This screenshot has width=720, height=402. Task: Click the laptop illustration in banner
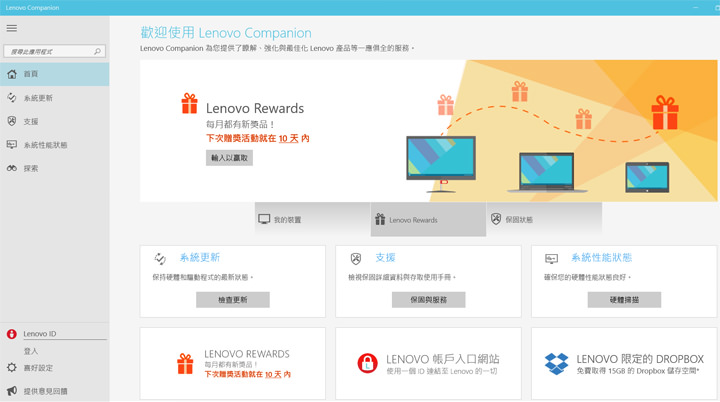pos(546,172)
